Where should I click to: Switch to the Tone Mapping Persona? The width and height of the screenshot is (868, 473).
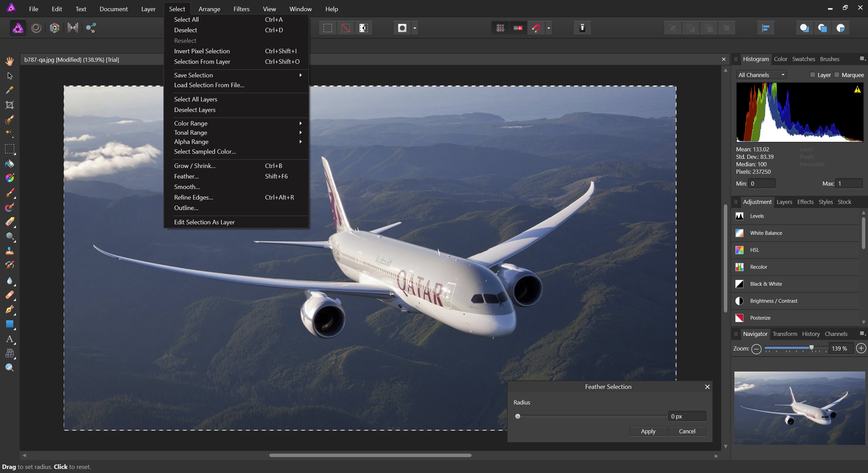(x=73, y=28)
